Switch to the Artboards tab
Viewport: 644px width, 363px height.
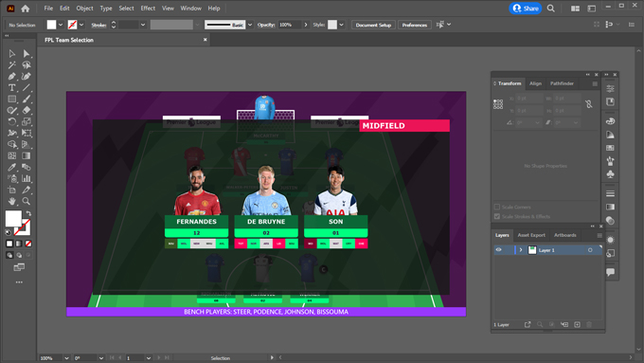[x=565, y=235]
